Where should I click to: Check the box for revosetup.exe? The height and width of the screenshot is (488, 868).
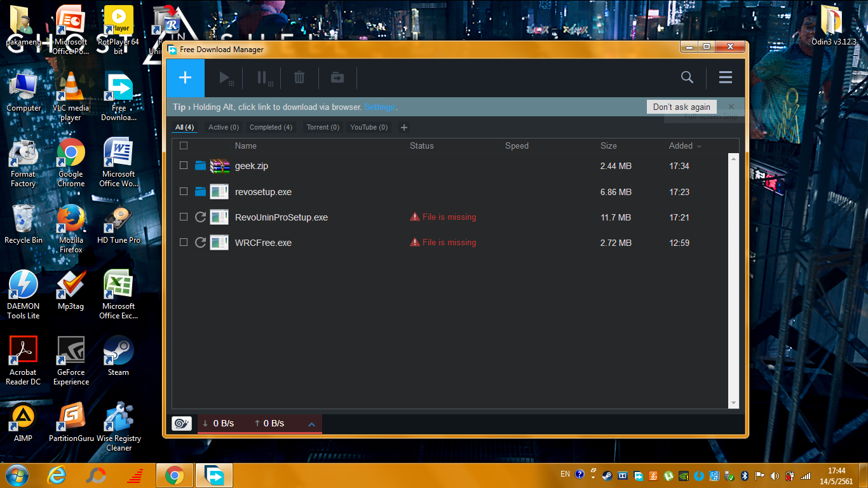[184, 191]
